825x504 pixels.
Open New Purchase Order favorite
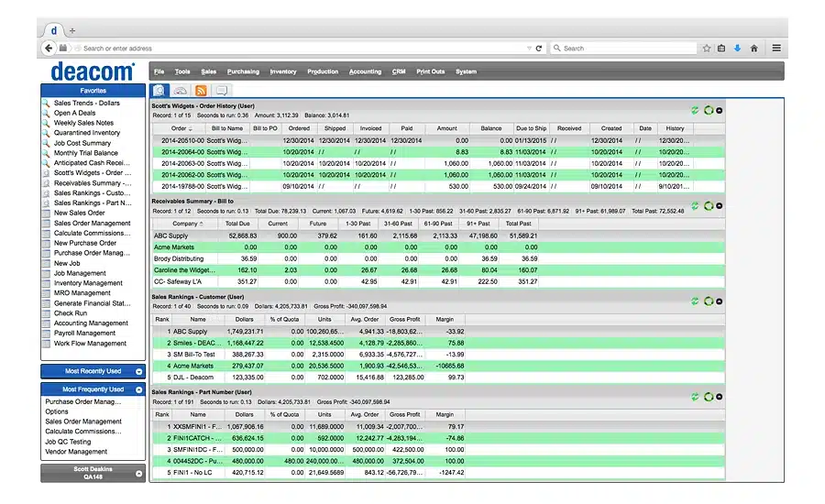click(x=85, y=243)
